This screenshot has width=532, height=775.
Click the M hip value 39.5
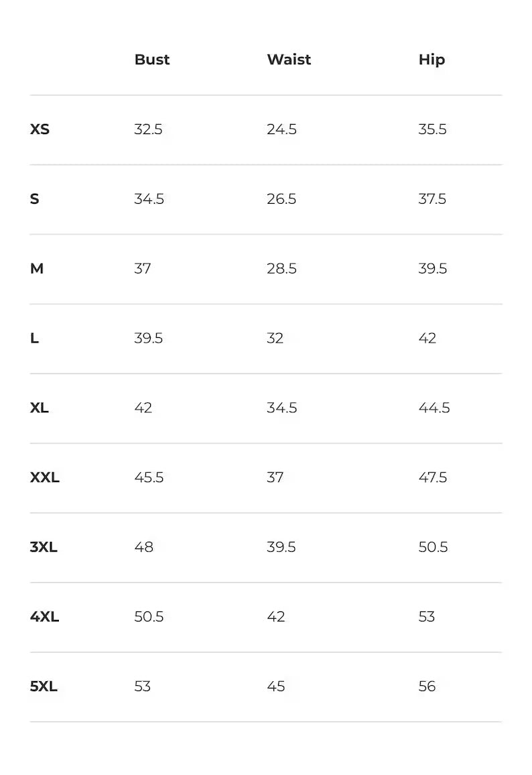click(432, 269)
